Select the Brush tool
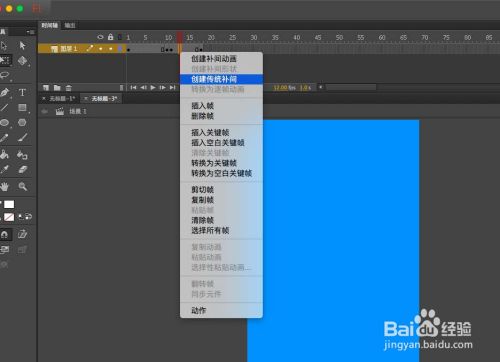The image size is (500, 362). point(22,137)
